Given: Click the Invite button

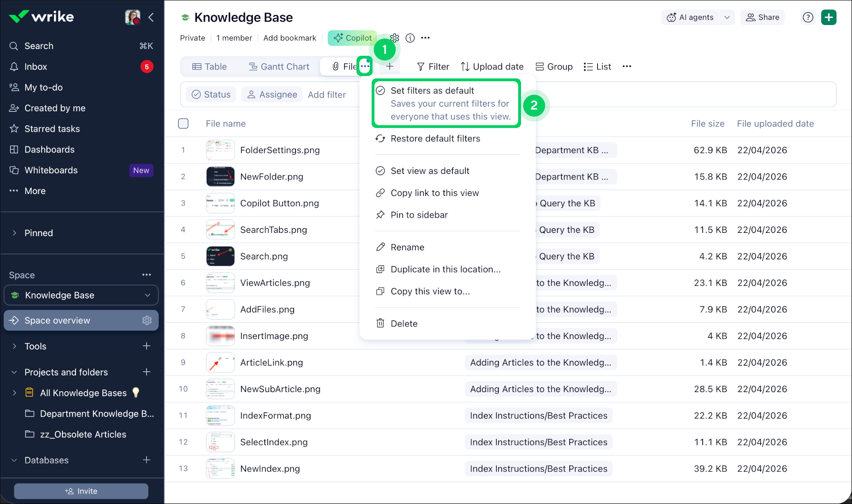Looking at the screenshot, I should point(81,491).
